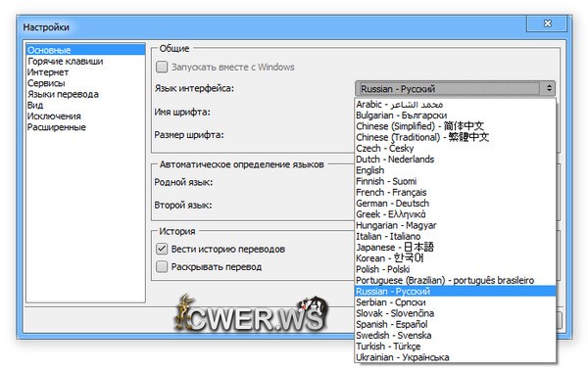Choose German - Deutsch language

(455, 204)
